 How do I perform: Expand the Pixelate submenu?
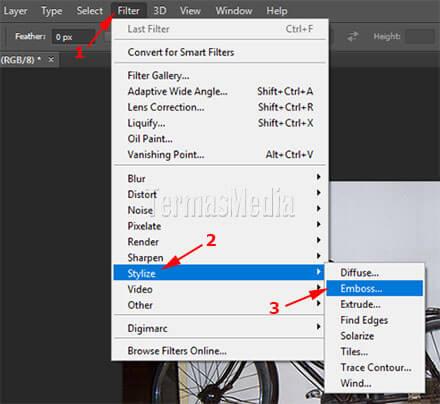coord(218,226)
